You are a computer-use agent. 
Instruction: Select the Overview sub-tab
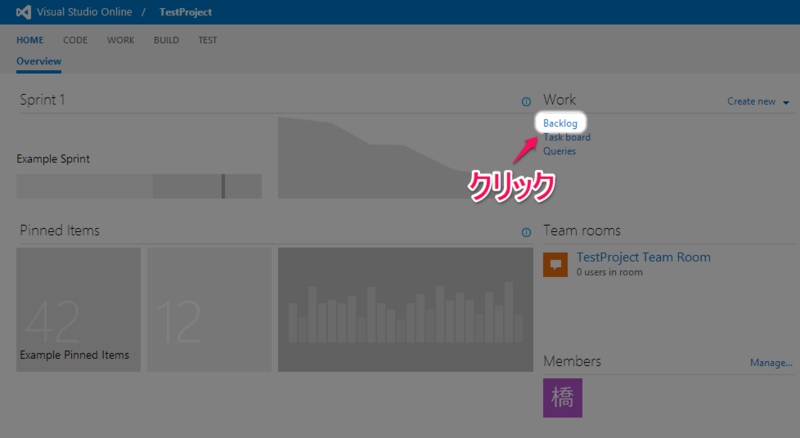click(x=39, y=61)
